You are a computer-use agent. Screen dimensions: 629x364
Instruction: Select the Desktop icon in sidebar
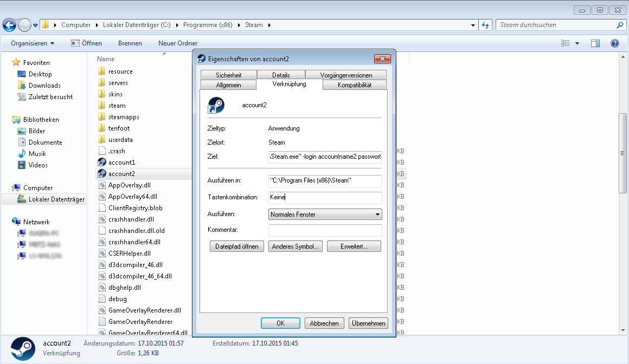(x=22, y=74)
